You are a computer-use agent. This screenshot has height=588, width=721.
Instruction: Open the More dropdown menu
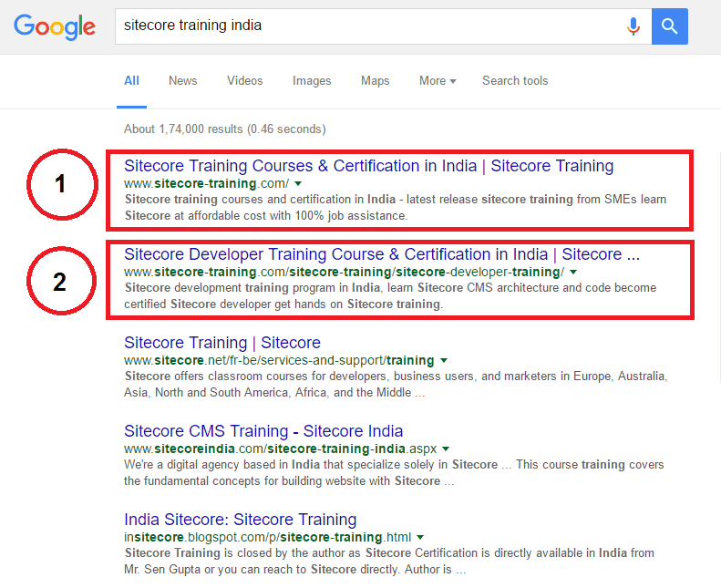coord(438,81)
